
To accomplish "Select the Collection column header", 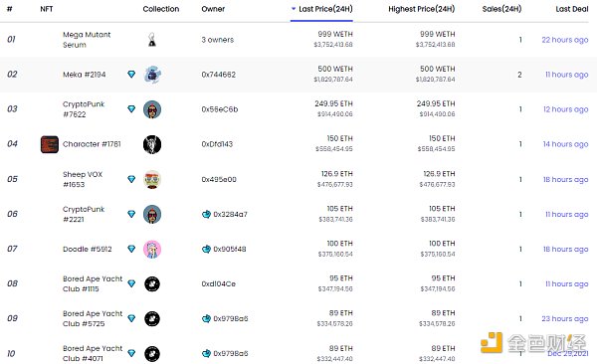I will (x=161, y=9).
